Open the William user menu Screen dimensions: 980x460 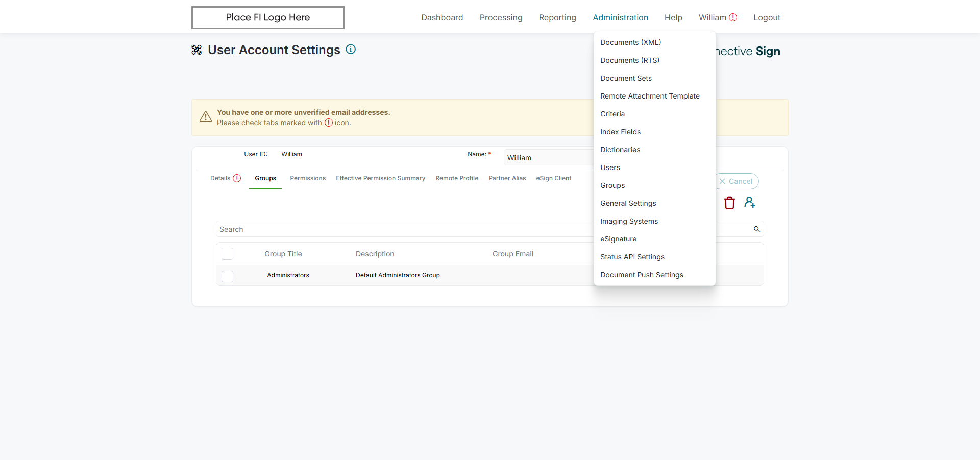click(713, 17)
